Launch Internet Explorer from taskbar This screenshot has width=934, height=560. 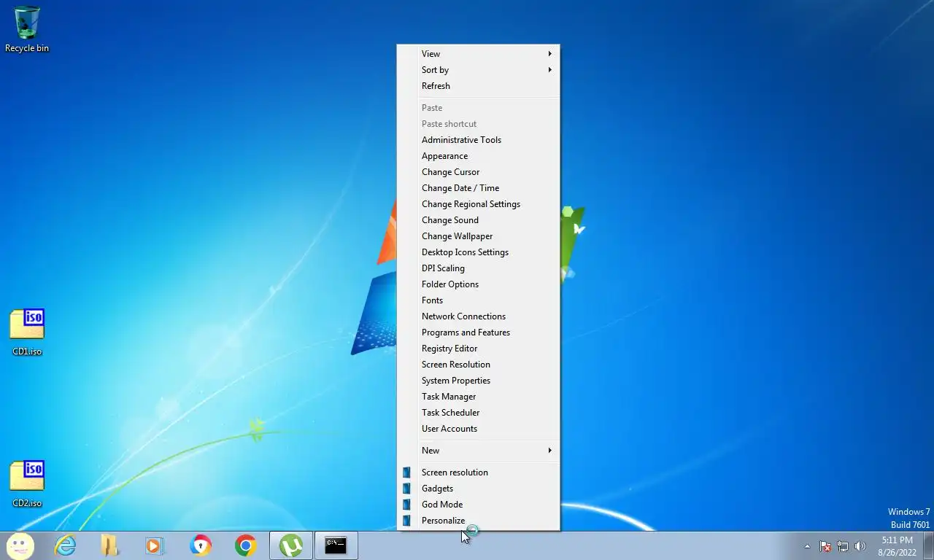coord(65,545)
